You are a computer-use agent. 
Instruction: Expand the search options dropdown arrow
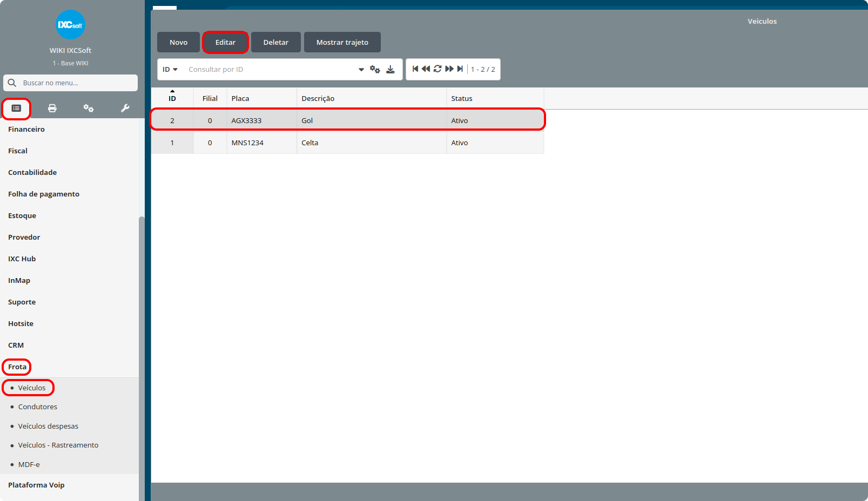361,70
